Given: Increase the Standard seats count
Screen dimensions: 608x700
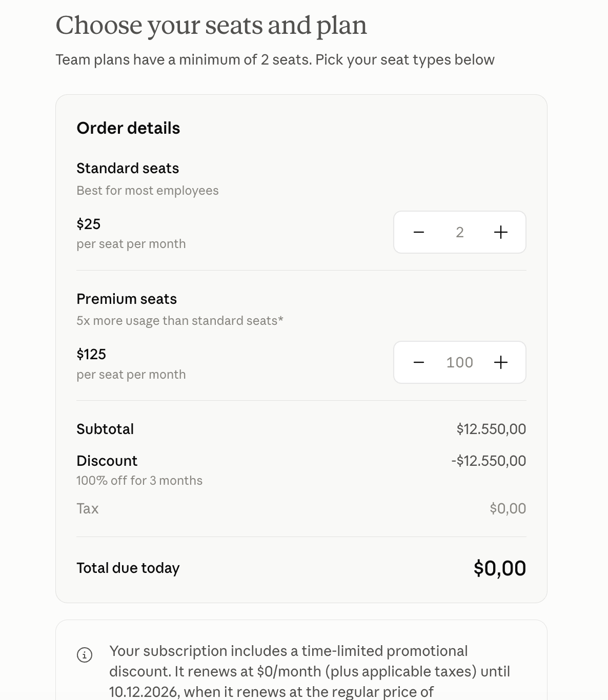Looking at the screenshot, I should pyautogui.click(x=501, y=232).
